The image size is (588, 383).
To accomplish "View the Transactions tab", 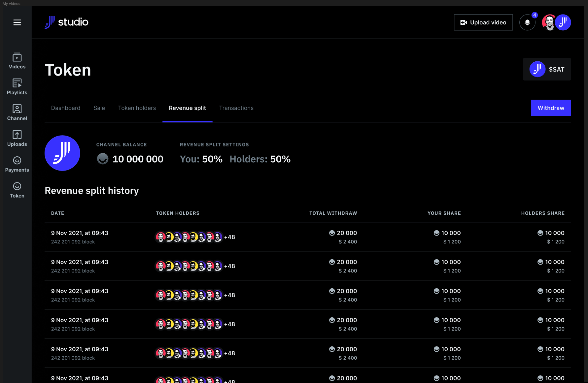I will tap(236, 108).
